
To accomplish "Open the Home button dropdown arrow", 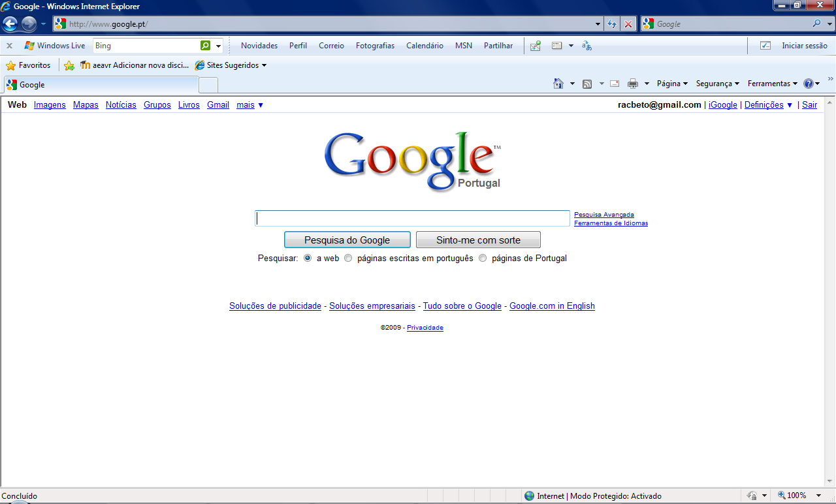I will 573,84.
